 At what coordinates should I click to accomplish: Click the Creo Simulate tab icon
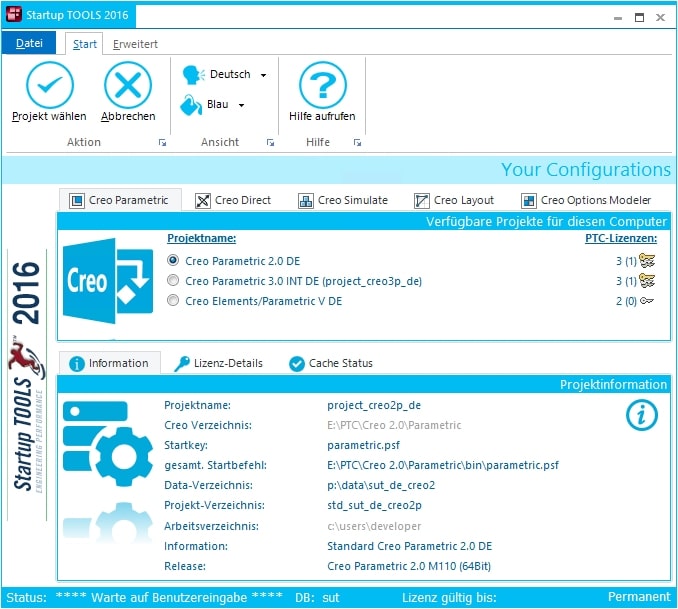[306, 201]
